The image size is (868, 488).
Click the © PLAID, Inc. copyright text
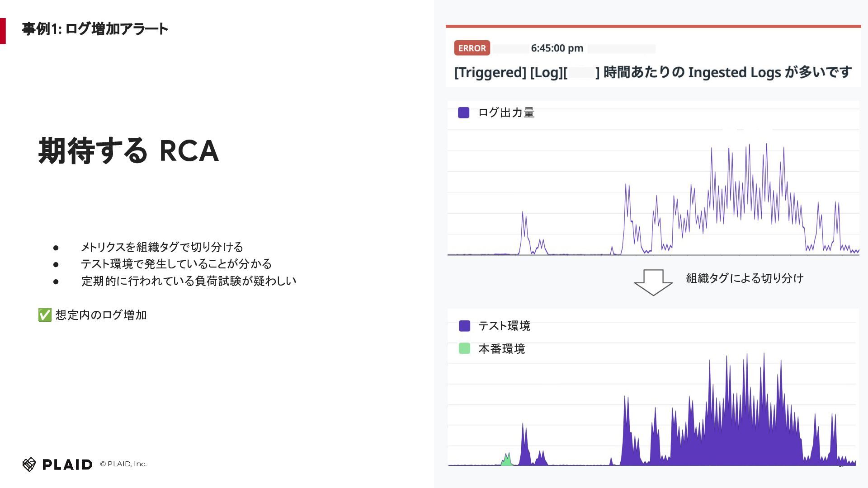123,464
